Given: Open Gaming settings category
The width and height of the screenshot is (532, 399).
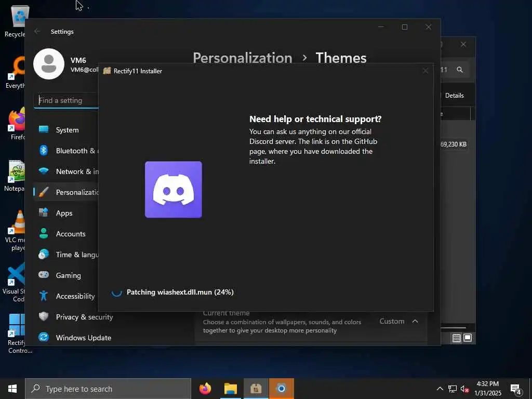Looking at the screenshot, I should click(x=66, y=275).
